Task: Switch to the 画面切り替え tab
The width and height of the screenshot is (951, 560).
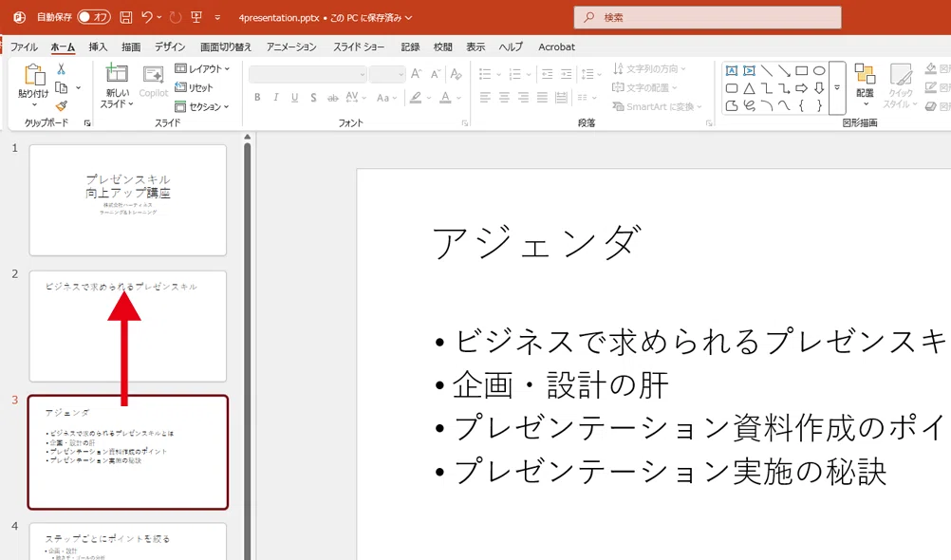Action: (x=226, y=47)
